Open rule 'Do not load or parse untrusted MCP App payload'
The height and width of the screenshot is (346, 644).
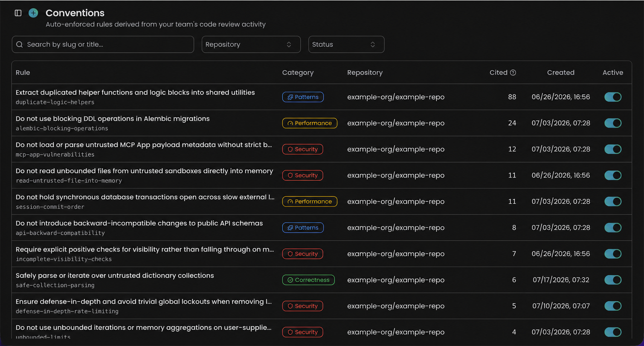pyautogui.click(x=144, y=145)
